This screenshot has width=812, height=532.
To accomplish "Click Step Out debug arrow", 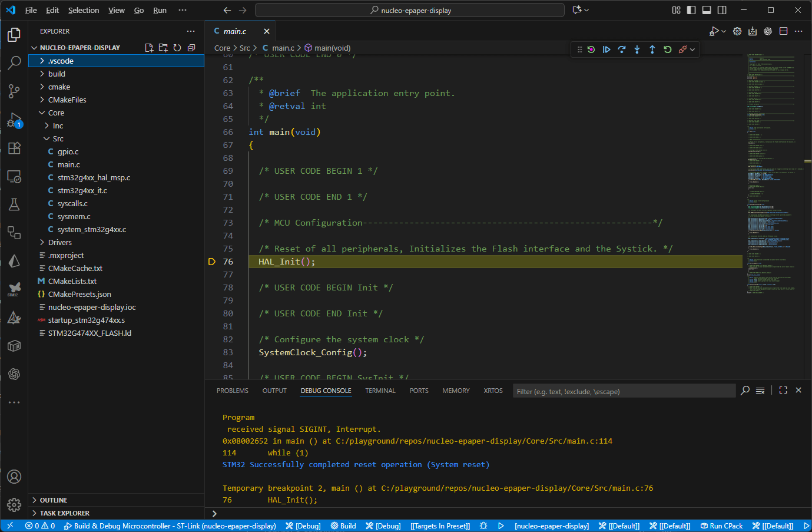I will pos(652,49).
